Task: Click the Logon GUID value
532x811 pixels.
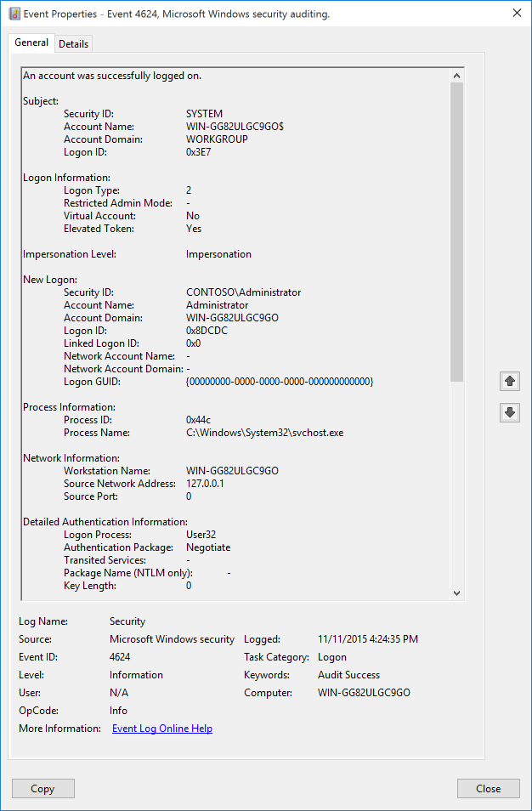Action: (280, 382)
